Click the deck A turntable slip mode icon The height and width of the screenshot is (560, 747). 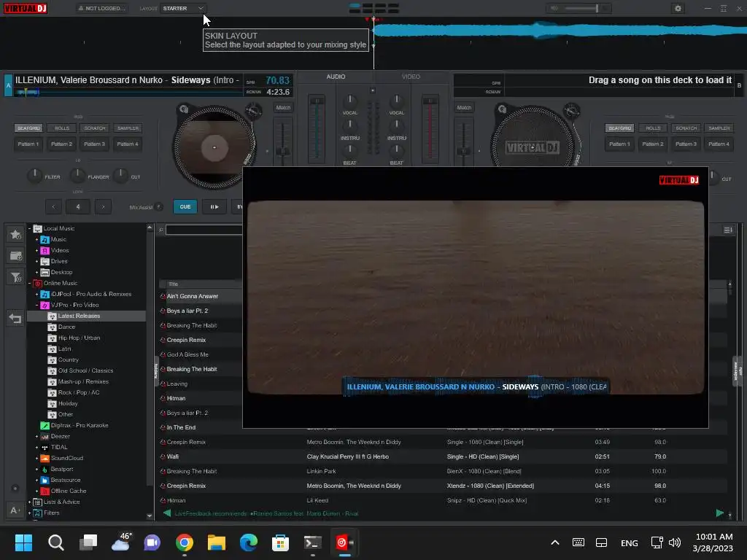pos(184,109)
